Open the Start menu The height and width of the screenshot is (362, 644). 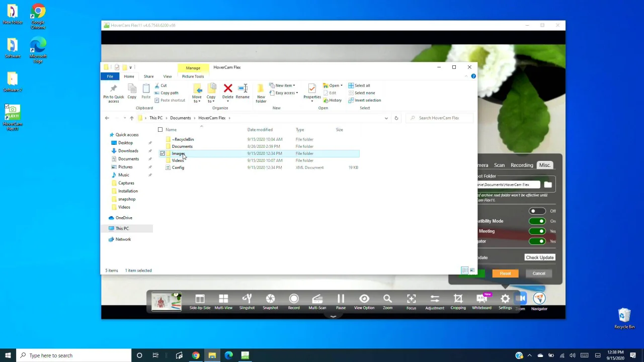point(8,355)
